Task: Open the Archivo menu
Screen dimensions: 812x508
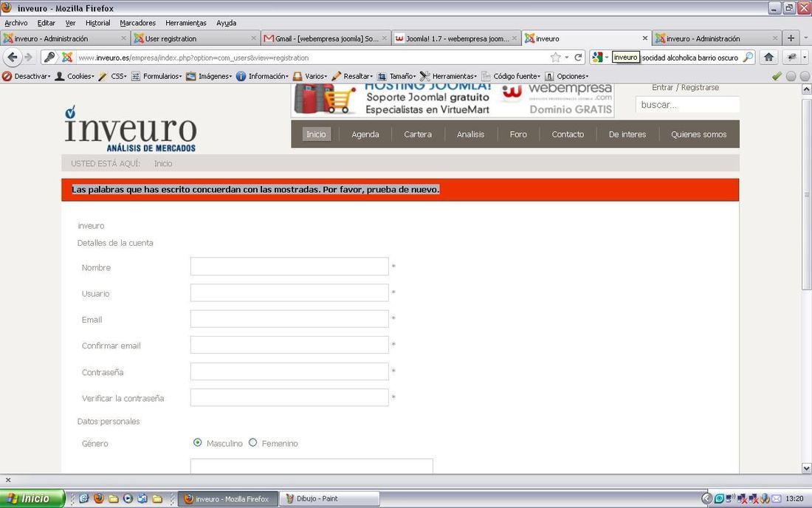Action: click(16, 23)
